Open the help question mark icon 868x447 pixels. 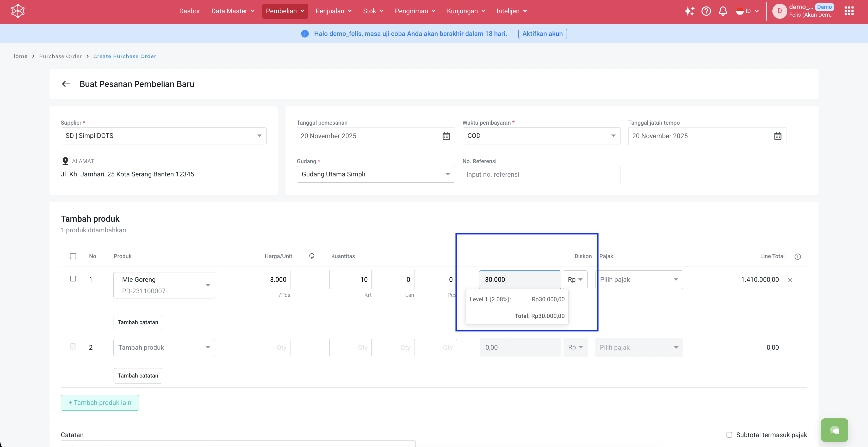[x=706, y=11]
